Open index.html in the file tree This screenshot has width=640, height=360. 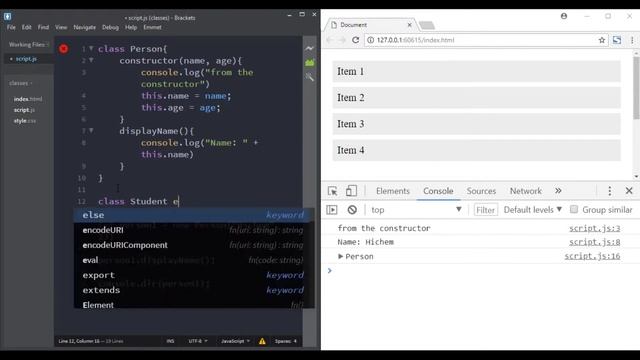click(x=28, y=99)
